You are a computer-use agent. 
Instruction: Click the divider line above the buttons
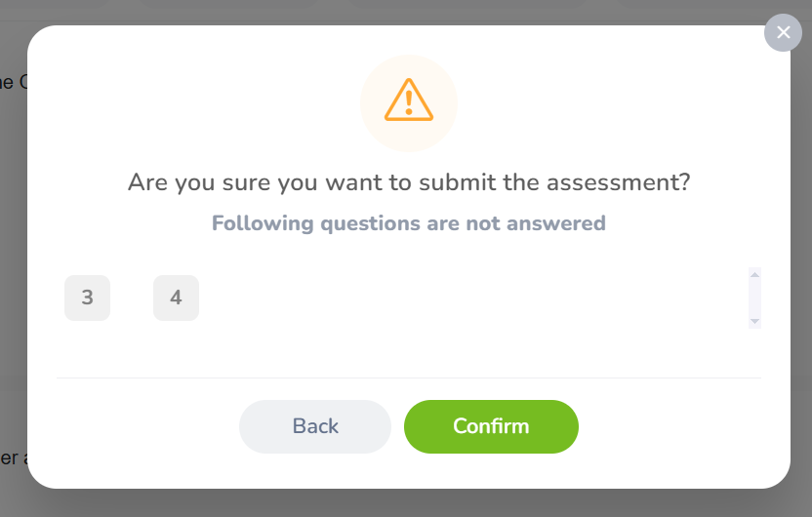click(409, 378)
